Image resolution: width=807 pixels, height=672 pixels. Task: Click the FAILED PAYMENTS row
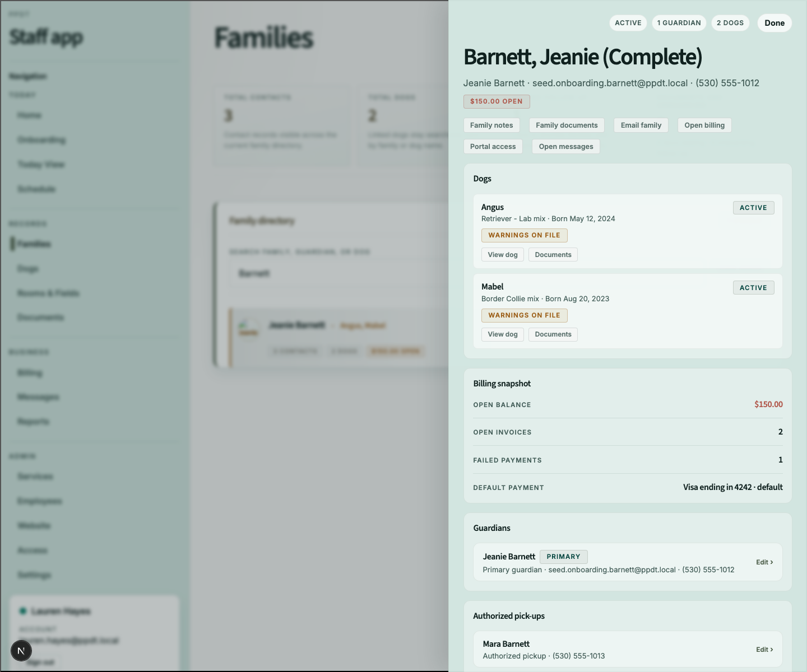[628, 460]
